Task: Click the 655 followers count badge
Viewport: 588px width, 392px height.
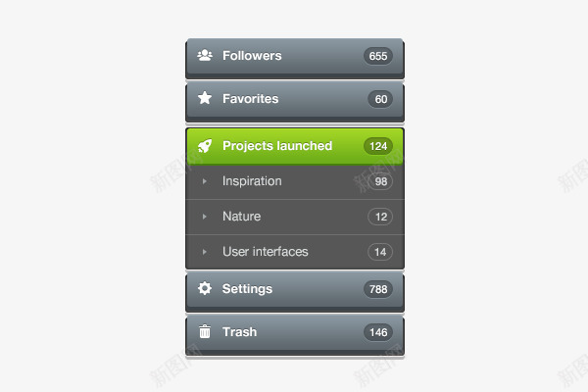Action: coord(378,56)
